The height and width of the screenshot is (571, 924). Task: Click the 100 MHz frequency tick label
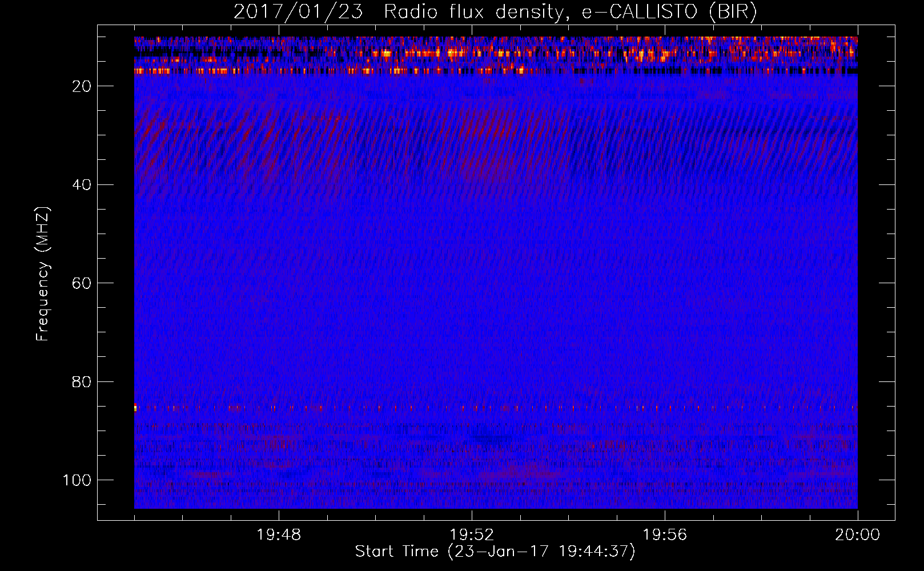click(x=77, y=480)
